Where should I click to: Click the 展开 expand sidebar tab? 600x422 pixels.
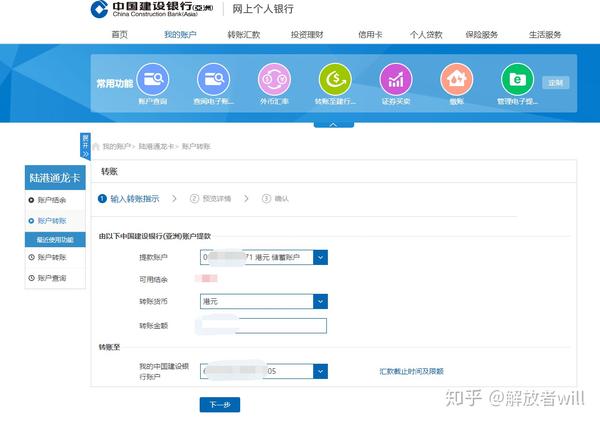click(85, 146)
